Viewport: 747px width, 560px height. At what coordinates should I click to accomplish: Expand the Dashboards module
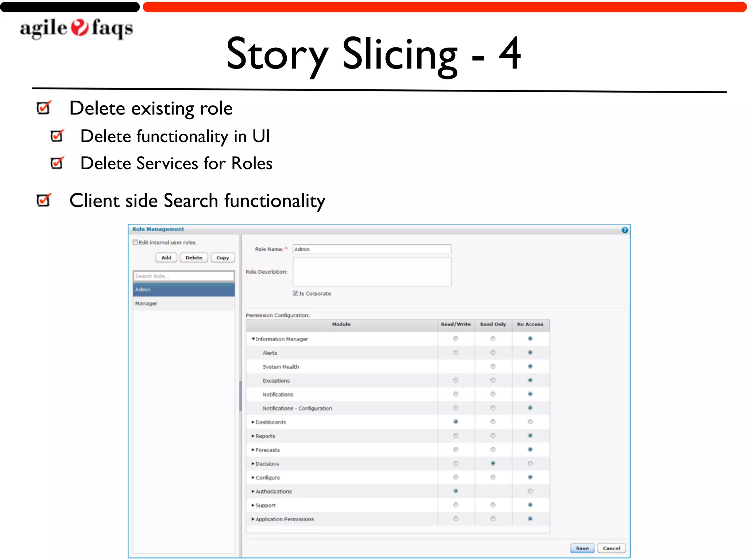[x=253, y=422]
